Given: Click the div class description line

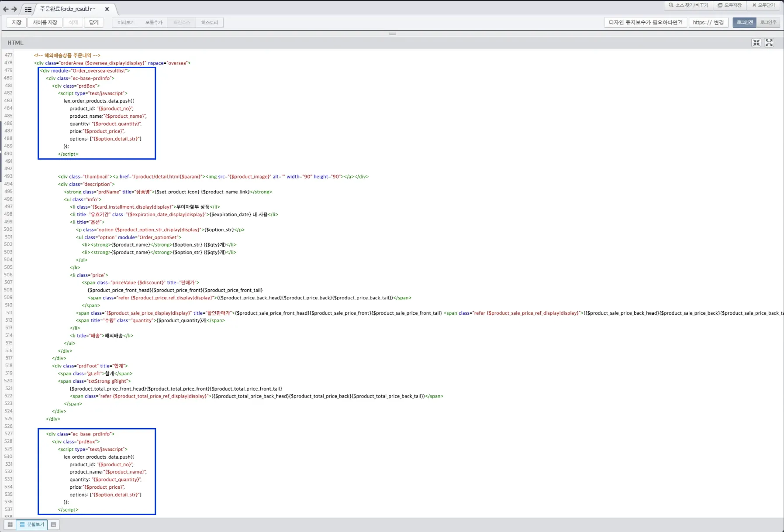Looking at the screenshot, I should (x=86, y=184).
